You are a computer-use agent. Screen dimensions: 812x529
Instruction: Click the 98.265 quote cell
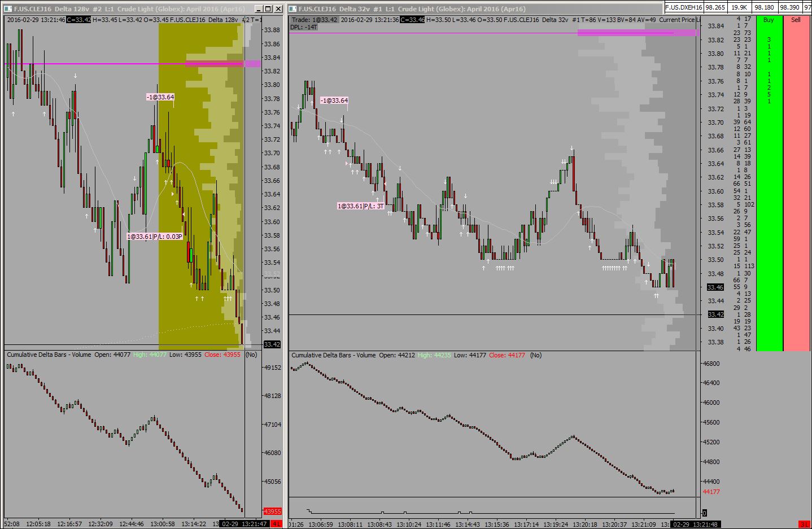[715, 7]
